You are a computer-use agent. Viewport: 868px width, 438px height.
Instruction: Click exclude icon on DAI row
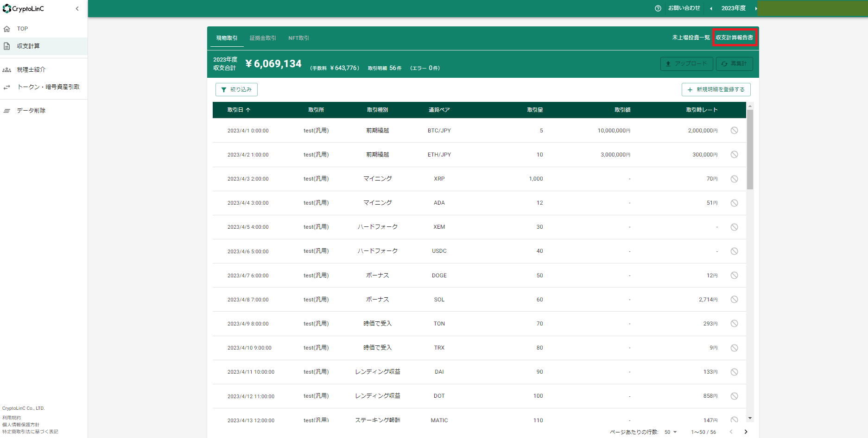pyautogui.click(x=734, y=372)
